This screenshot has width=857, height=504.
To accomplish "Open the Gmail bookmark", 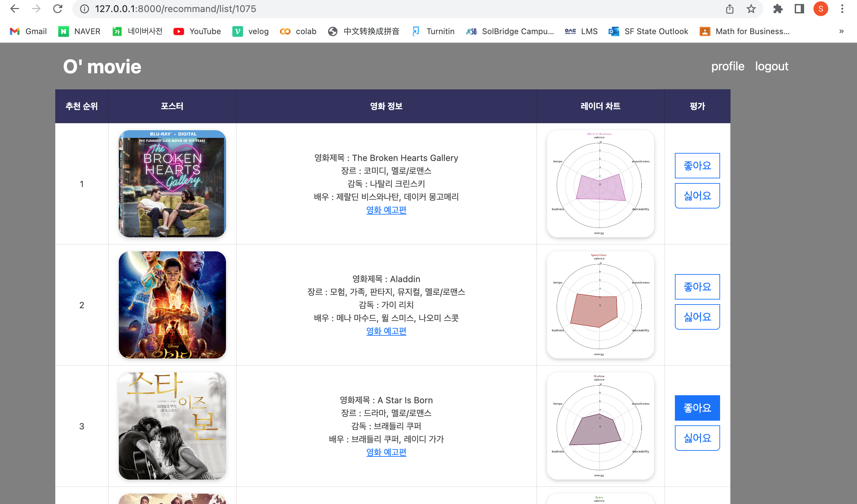I will (28, 31).
